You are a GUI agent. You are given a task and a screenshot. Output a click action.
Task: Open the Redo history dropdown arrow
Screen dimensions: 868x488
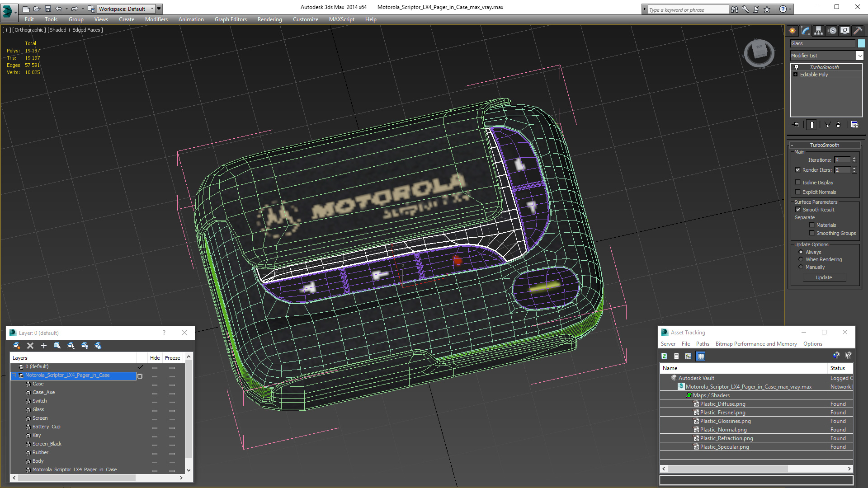83,9
